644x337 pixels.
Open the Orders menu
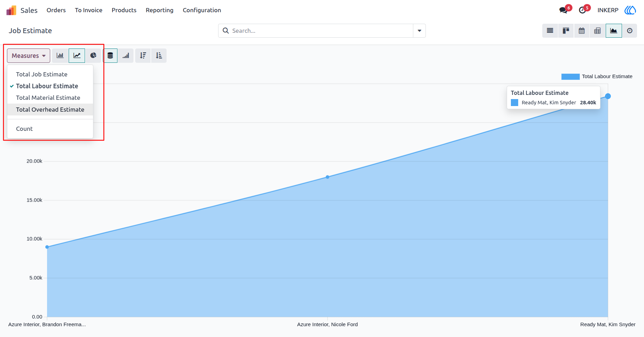pos(56,10)
